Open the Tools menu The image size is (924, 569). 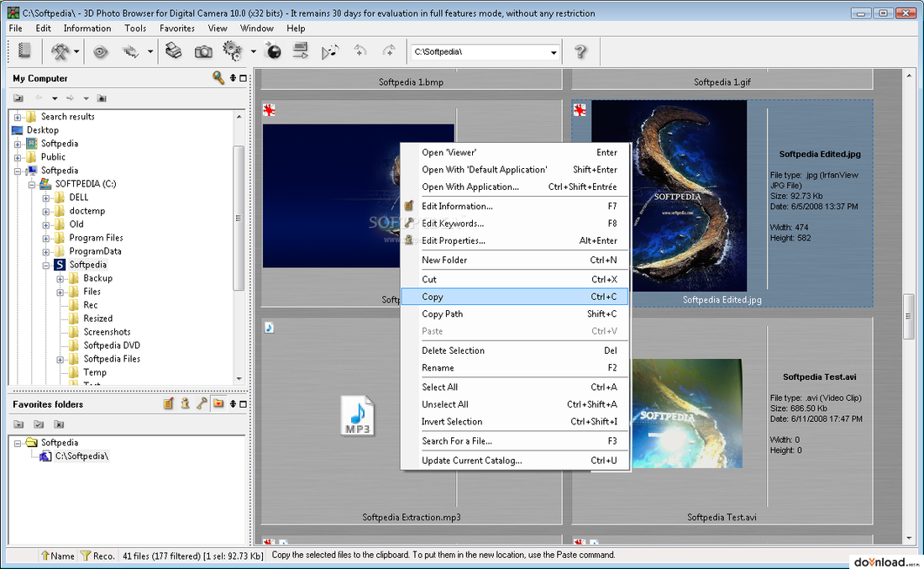[x=135, y=29]
